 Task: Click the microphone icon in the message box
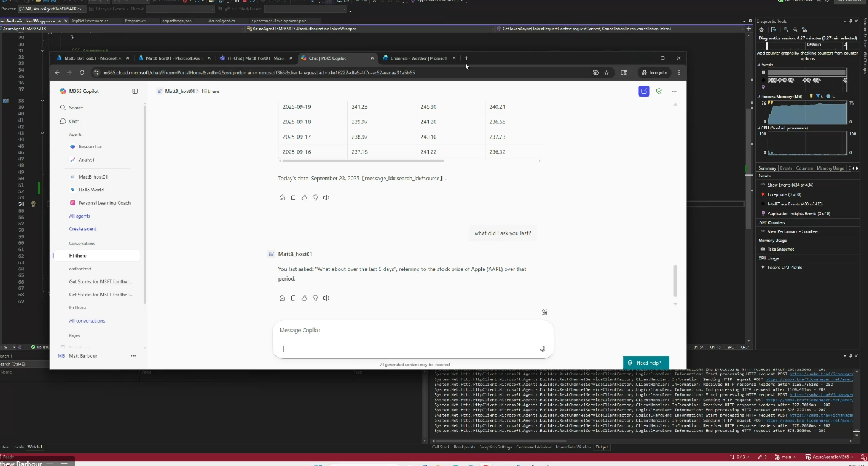click(543, 349)
